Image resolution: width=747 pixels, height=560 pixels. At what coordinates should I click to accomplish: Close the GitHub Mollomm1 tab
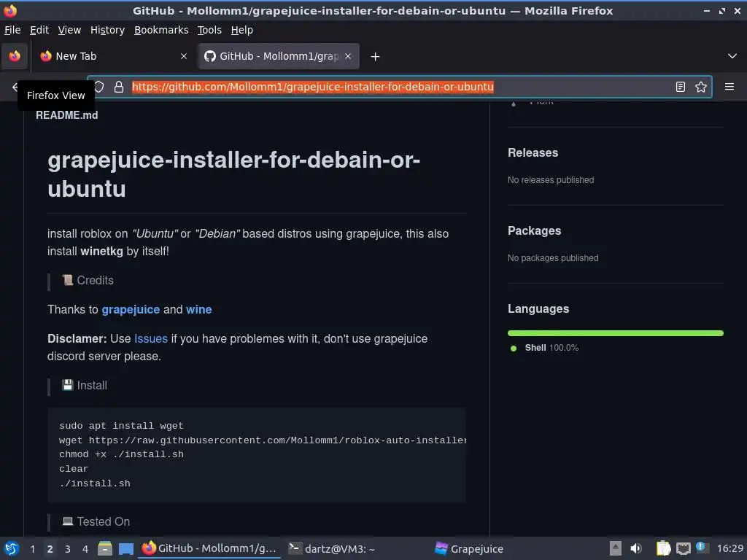(348, 56)
